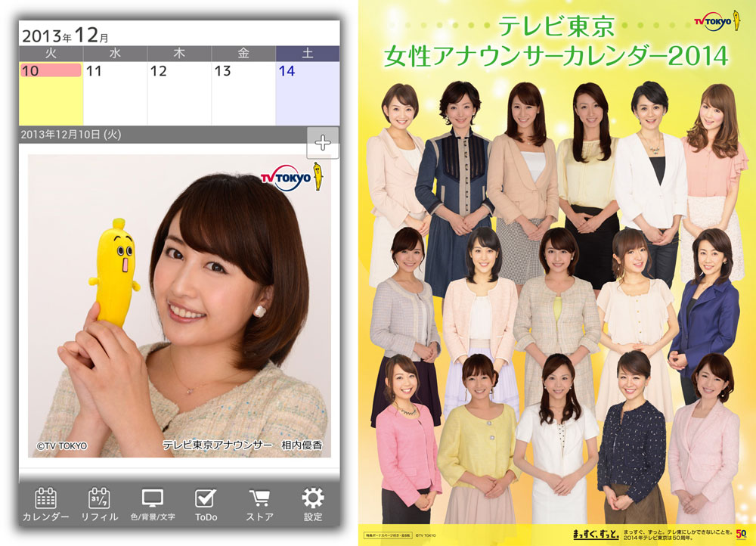The image size is (756, 546).
Task: Select December 10 in the calendar
Action: 51,93
